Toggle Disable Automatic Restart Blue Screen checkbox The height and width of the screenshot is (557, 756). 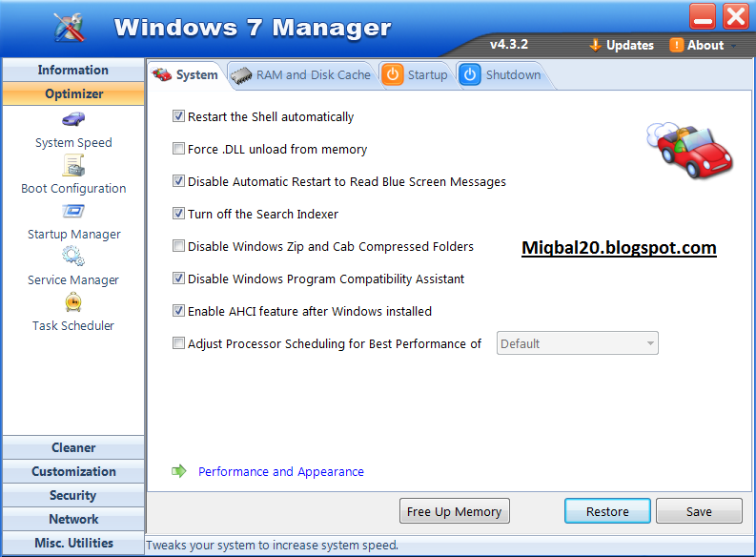178,181
